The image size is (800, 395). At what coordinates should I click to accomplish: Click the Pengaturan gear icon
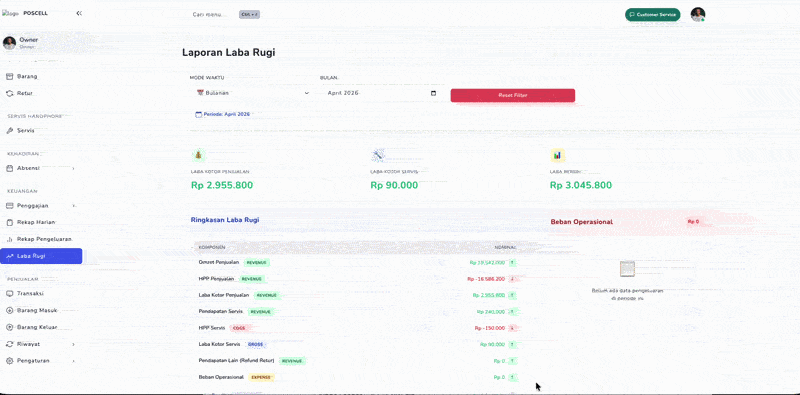tap(9, 361)
